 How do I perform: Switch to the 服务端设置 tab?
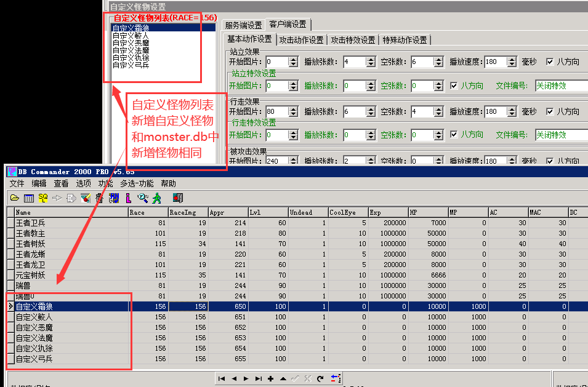pyautogui.click(x=243, y=25)
